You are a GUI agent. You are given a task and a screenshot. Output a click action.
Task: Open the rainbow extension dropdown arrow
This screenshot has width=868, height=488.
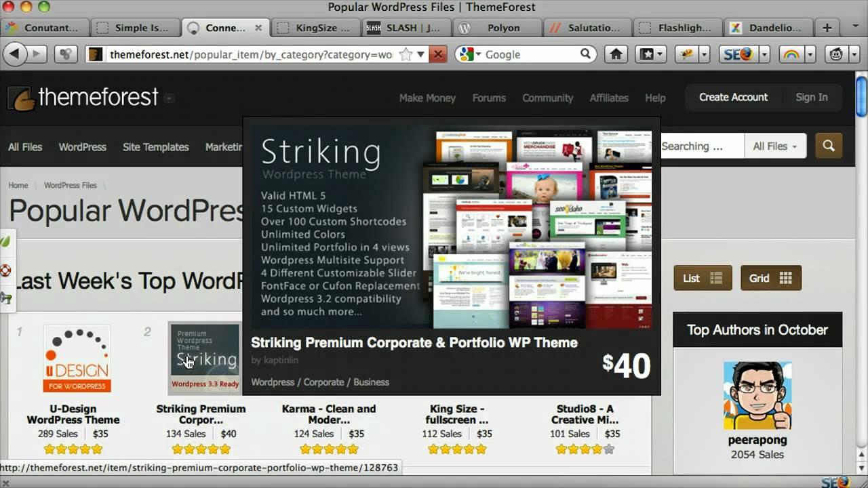tap(809, 54)
